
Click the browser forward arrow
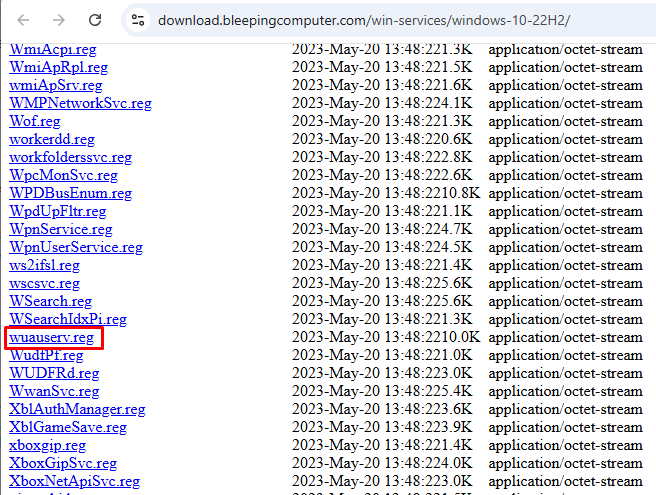pyautogui.click(x=59, y=20)
